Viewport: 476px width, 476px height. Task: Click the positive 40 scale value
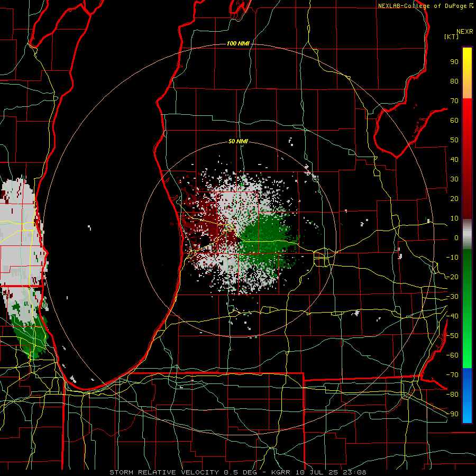(x=454, y=160)
